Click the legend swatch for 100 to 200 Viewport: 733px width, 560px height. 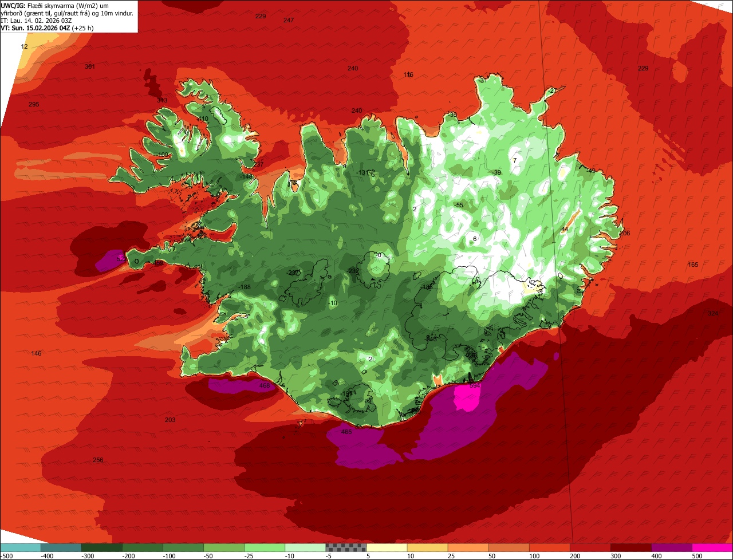[x=550, y=547]
